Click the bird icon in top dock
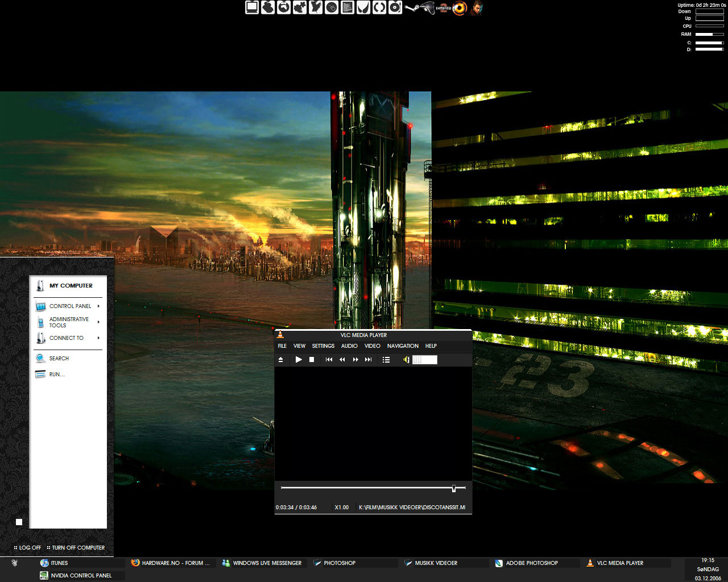728x582 pixels. (x=316, y=7)
